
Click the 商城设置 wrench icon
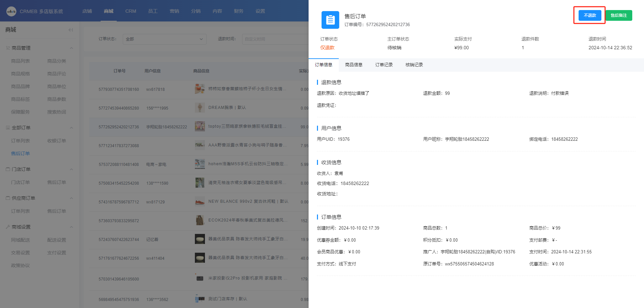(8, 227)
